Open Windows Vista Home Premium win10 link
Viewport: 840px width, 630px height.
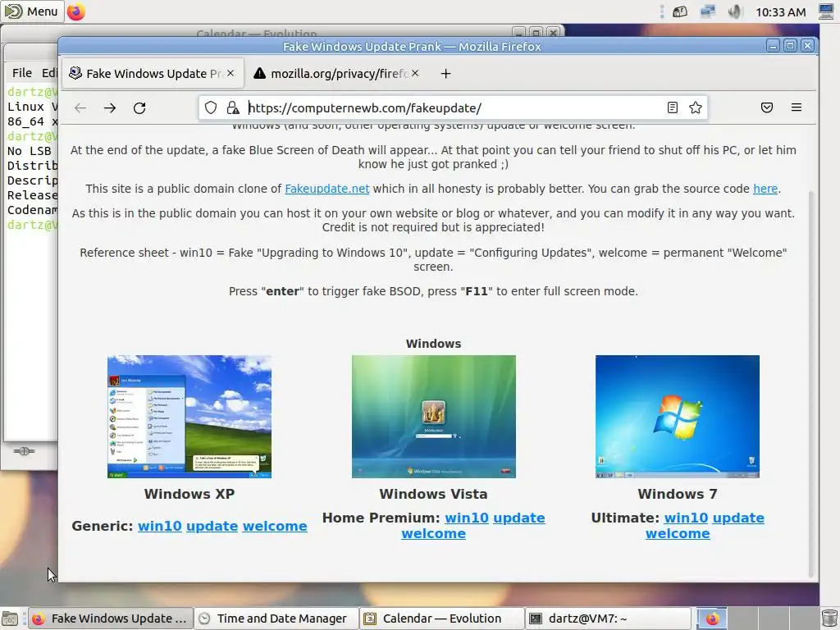click(467, 518)
